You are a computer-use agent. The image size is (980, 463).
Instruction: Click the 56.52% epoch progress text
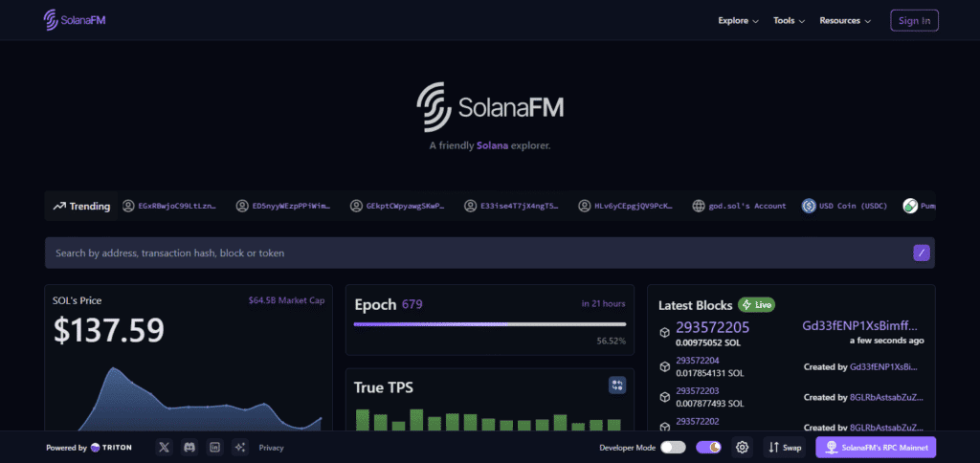click(x=611, y=341)
